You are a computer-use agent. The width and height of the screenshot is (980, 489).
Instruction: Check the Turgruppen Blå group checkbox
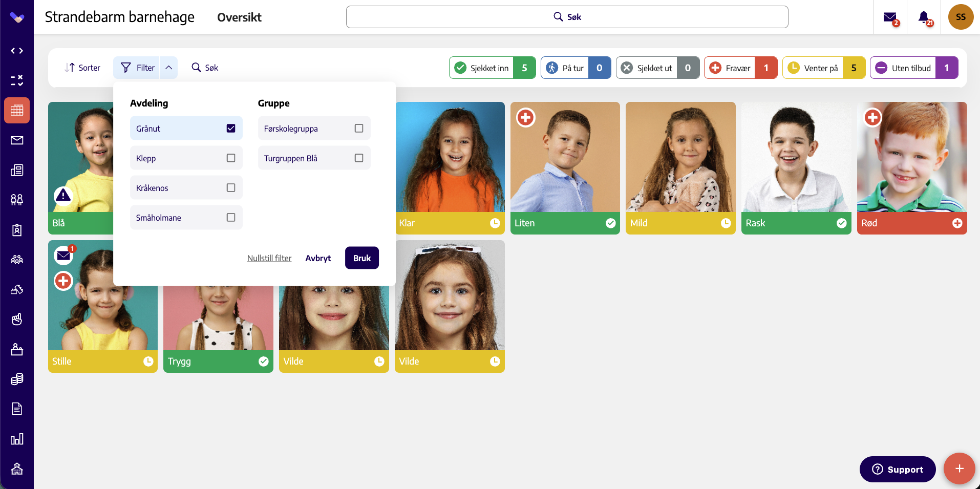pyautogui.click(x=359, y=158)
